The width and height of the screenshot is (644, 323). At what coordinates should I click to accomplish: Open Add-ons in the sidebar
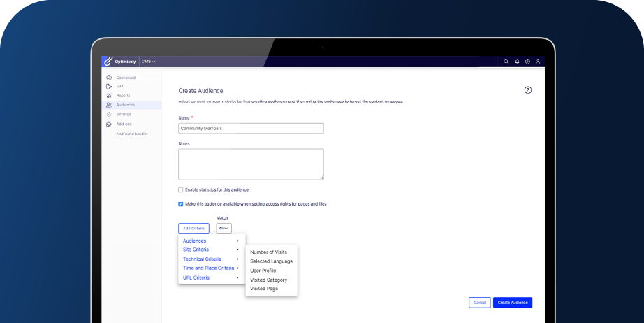click(x=124, y=124)
